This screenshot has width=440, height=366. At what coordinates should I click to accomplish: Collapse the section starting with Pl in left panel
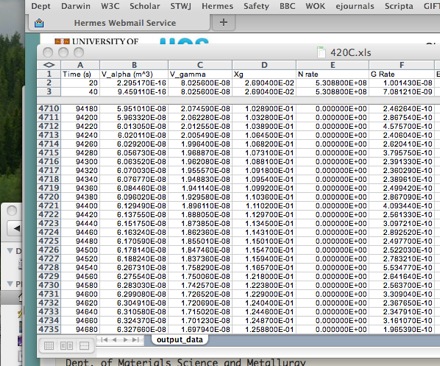click(x=10, y=284)
